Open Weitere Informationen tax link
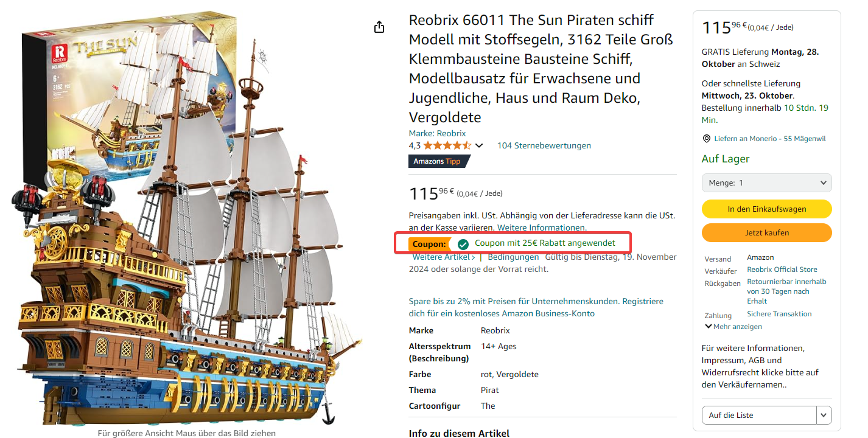 point(541,228)
